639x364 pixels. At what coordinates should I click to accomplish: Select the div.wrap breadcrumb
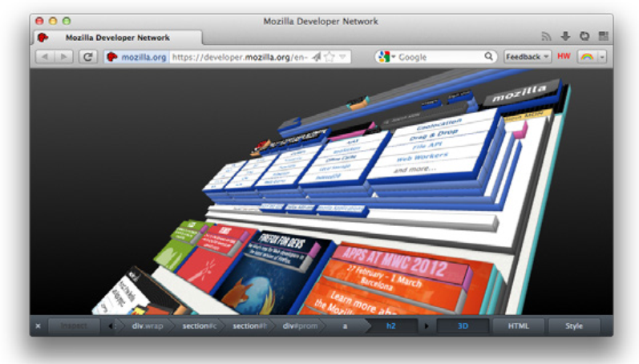[x=147, y=326]
